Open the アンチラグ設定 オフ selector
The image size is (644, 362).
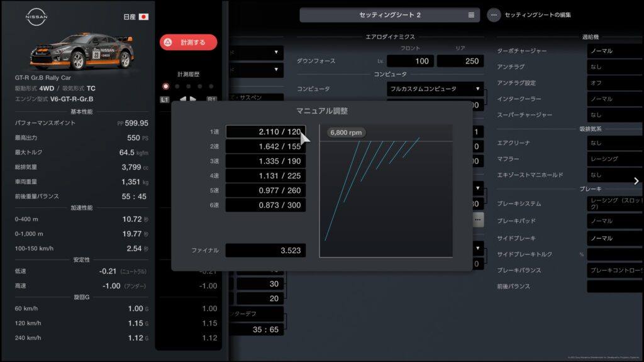click(615, 83)
